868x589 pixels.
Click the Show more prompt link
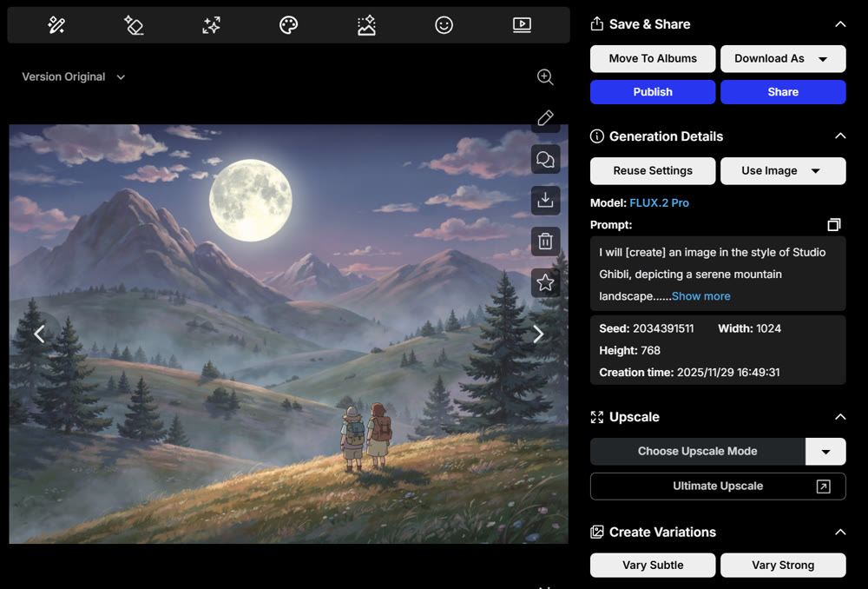[x=700, y=296]
